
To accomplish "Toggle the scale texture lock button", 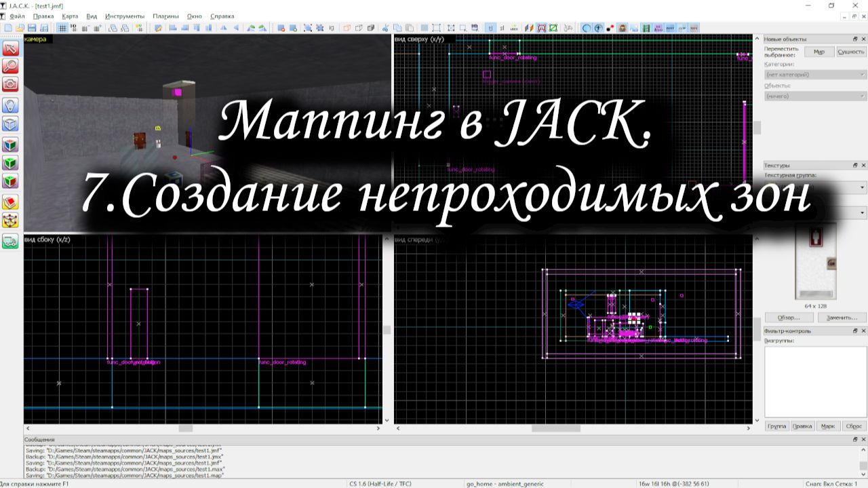I will [502, 28].
